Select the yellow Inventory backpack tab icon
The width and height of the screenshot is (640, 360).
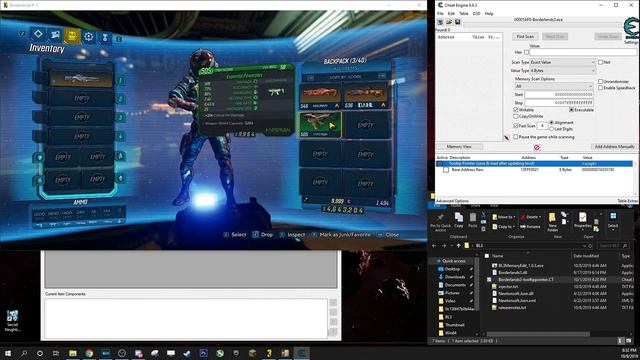click(72, 36)
